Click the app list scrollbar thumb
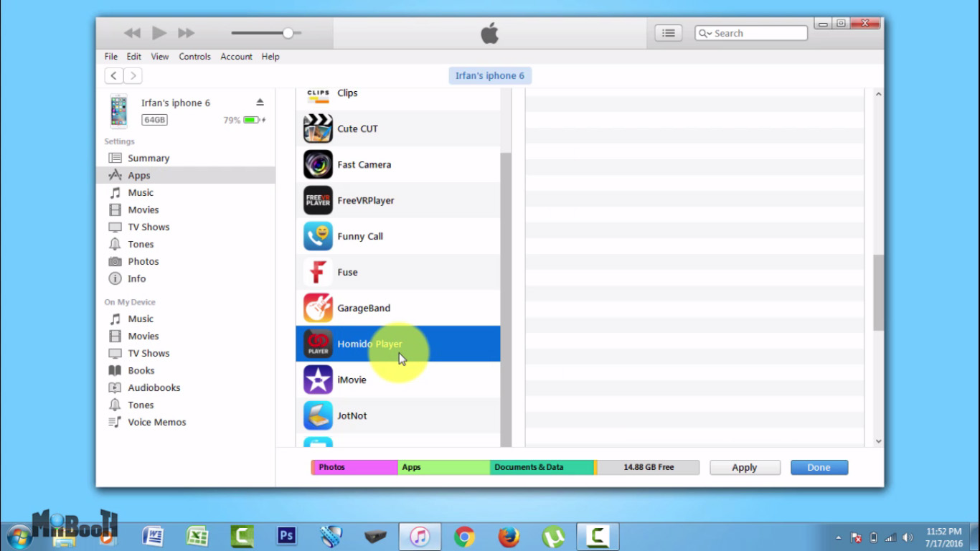The height and width of the screenshot is (551, 980). (x=506, y=299)
